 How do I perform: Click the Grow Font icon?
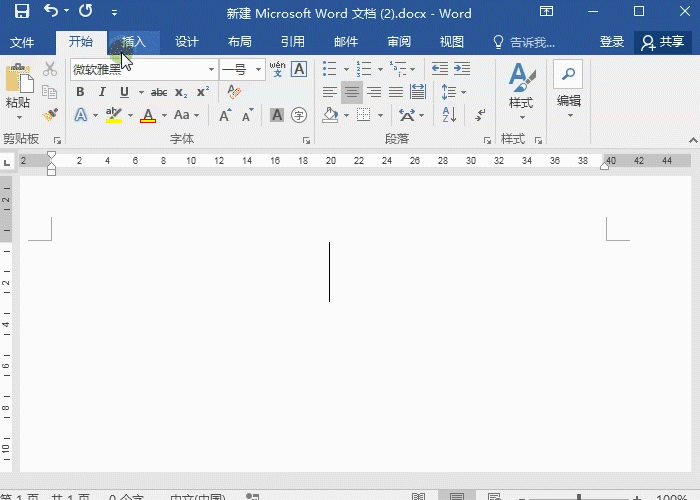[225, 115]
